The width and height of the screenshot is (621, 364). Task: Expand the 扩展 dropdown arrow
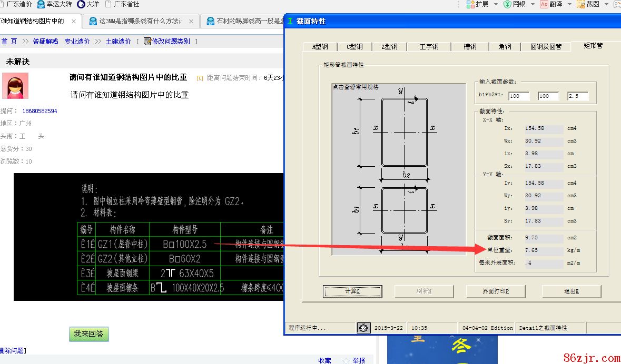(x=495, y=4)
